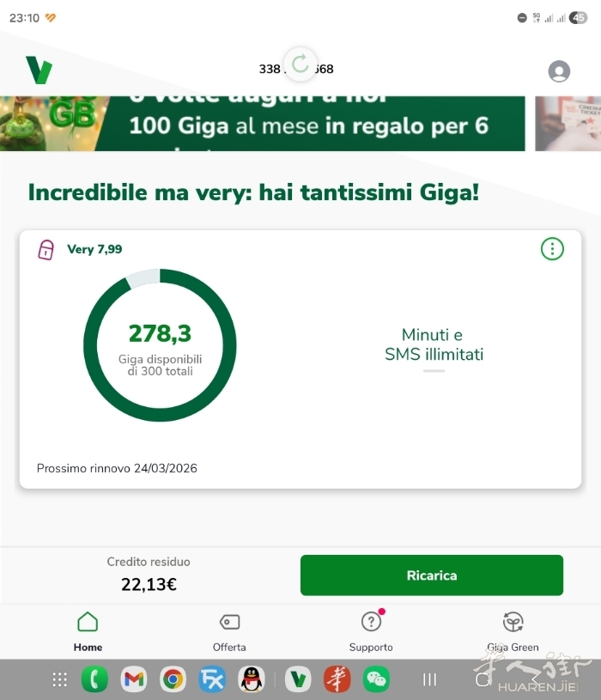Open the app drawer grid icon
Image resolution: width=601 pixels, height=700 pixels.
59,679
